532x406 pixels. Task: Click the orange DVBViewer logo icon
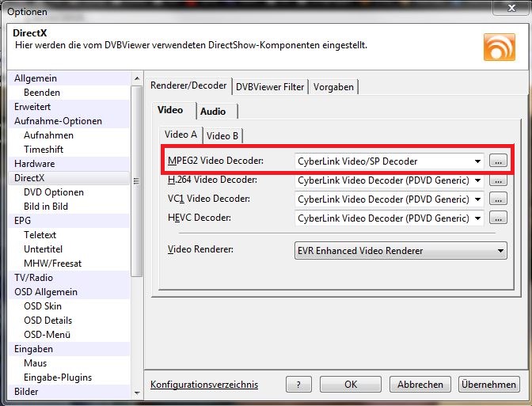click(499, 47)
